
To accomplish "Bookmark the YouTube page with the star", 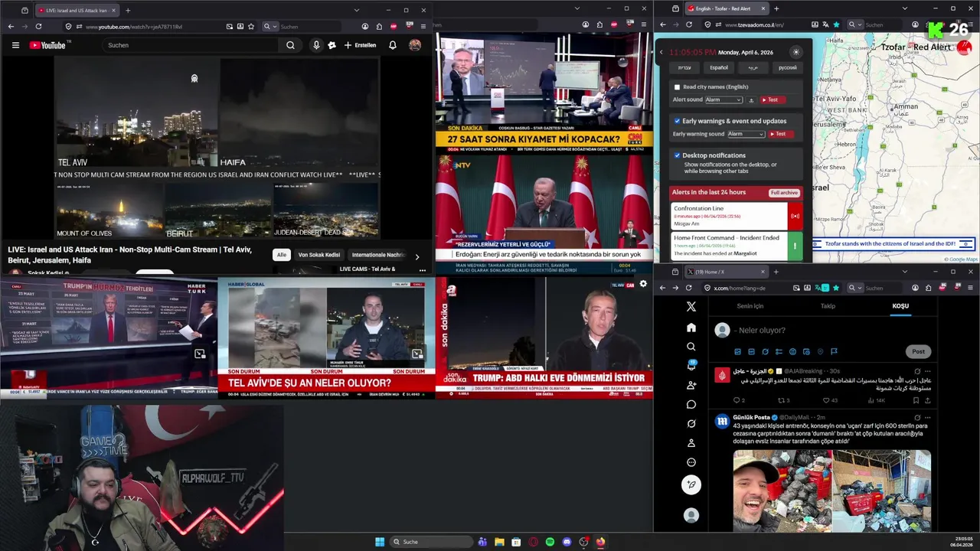I will click(251, 26).
